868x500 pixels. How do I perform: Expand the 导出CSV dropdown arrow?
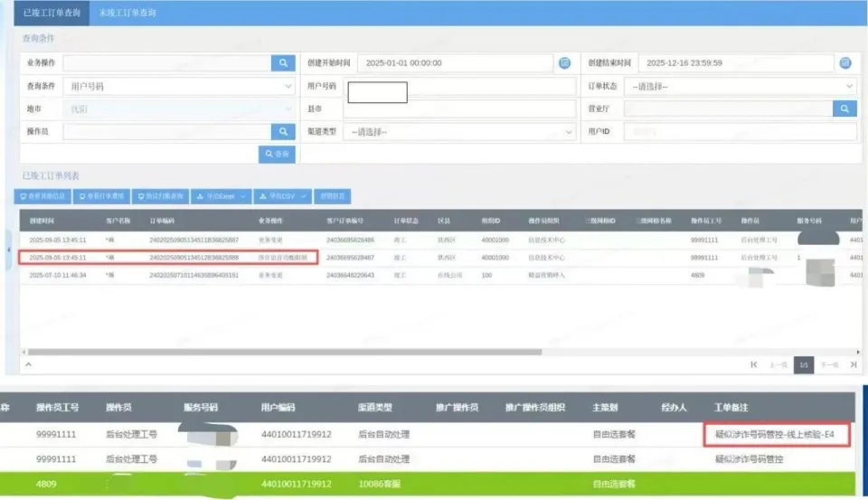(x=306, y=196)
